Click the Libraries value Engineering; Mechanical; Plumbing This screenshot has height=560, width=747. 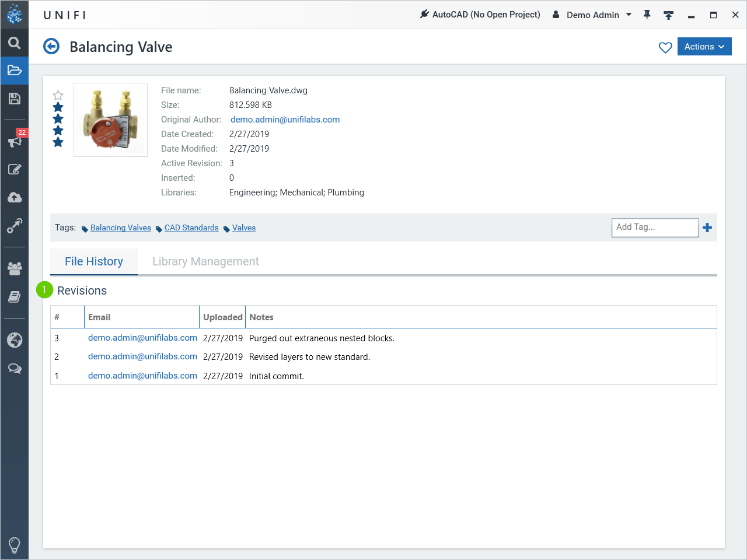click(x=296, y=192)
